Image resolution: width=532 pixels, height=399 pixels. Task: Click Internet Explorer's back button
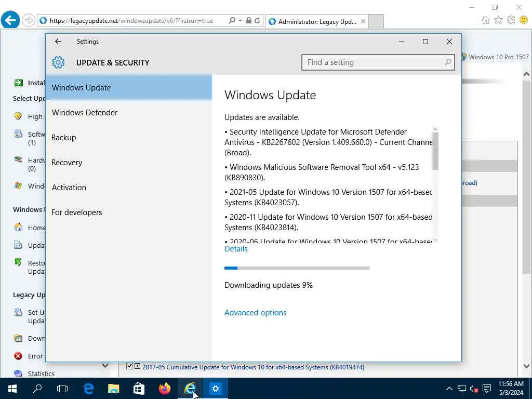10,20
